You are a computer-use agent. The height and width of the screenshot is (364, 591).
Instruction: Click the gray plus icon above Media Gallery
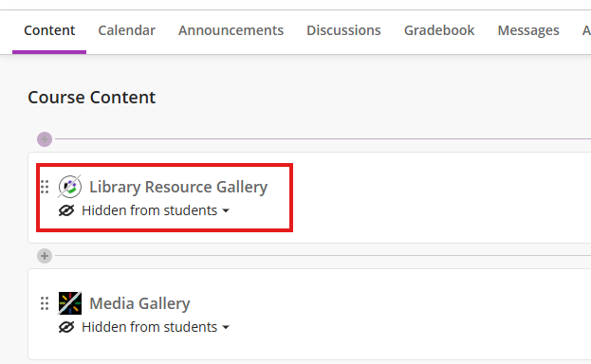[x=45, y=256]
